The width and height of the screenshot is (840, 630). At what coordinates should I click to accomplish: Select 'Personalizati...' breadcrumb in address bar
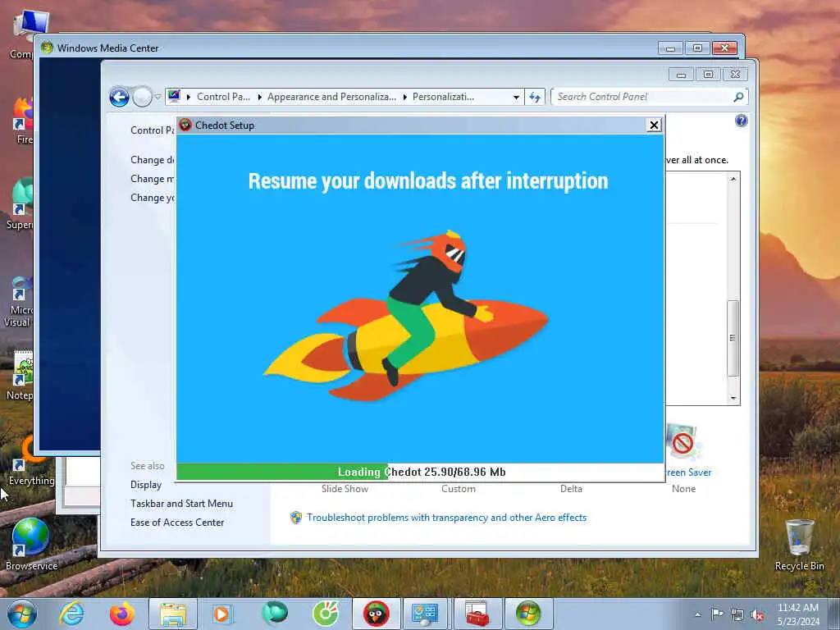443,97
